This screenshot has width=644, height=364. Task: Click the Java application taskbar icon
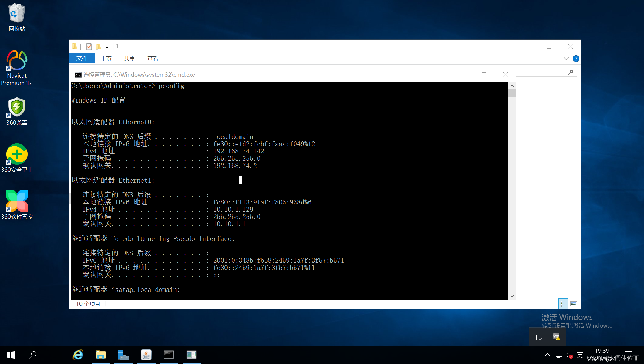pyautogui.click(x=146, y=355)
